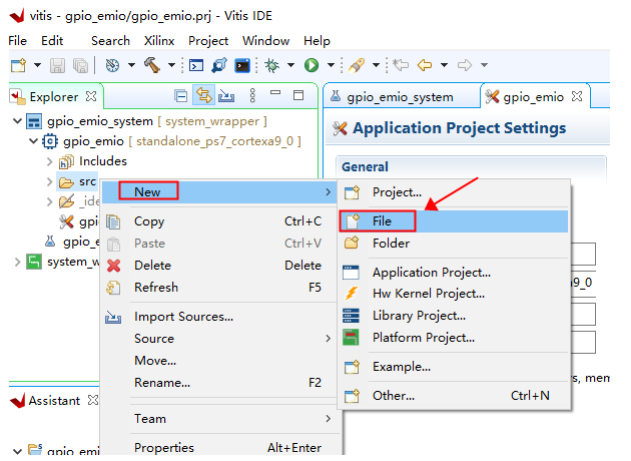The image size is (631, 461).
Task: Select Application Project in the submenu
Action: pos(454,272)
